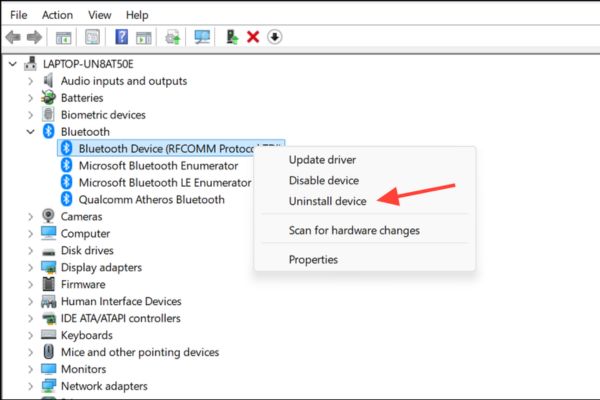Choose Uninstall device in context menu
The height and width of the screenshot is (400, 600).
pyautogui.click(x=328, y=201)
